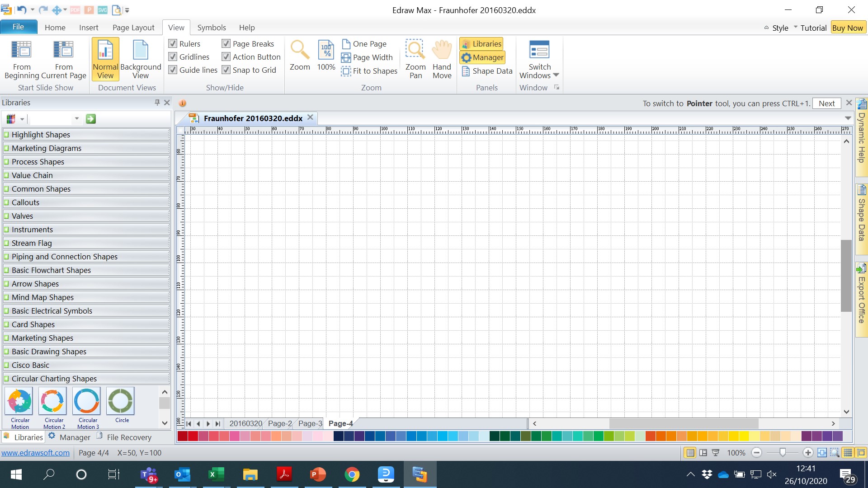Open the www.edrawsoft.com link
Image resolution: width=868 pixels, height=488 pixels.
(35, 453)
